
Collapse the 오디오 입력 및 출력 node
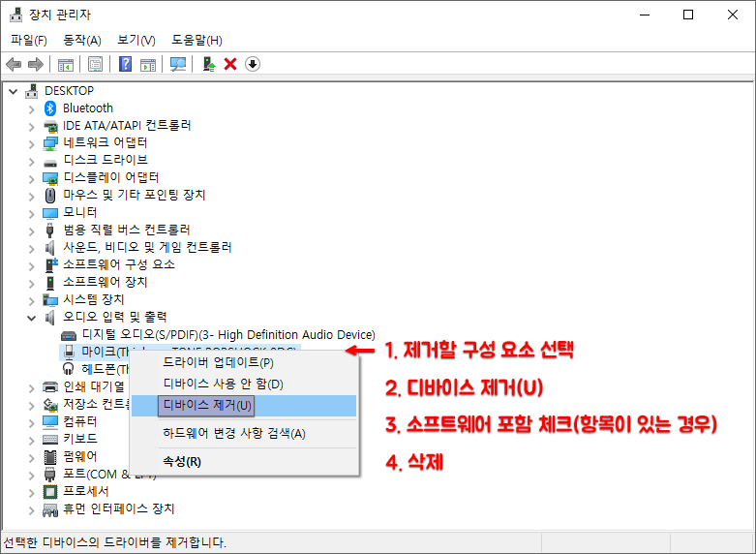point(31,318)
